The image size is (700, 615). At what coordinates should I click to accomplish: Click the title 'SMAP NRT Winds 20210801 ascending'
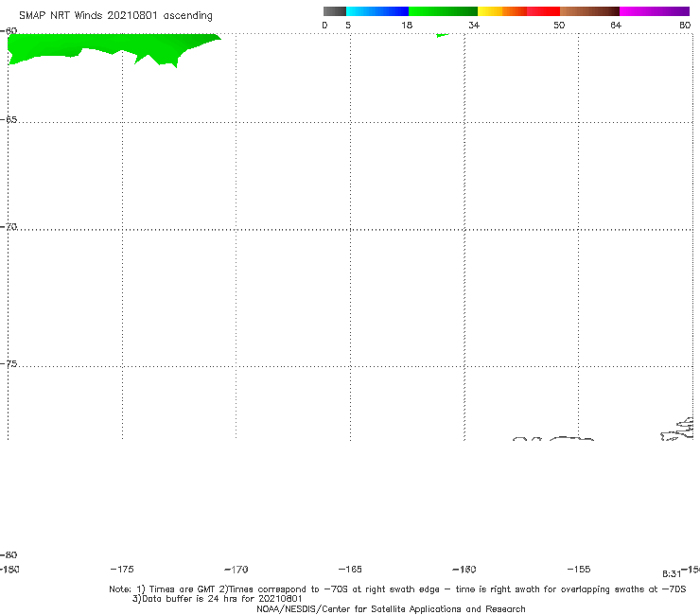click(115, 16)
